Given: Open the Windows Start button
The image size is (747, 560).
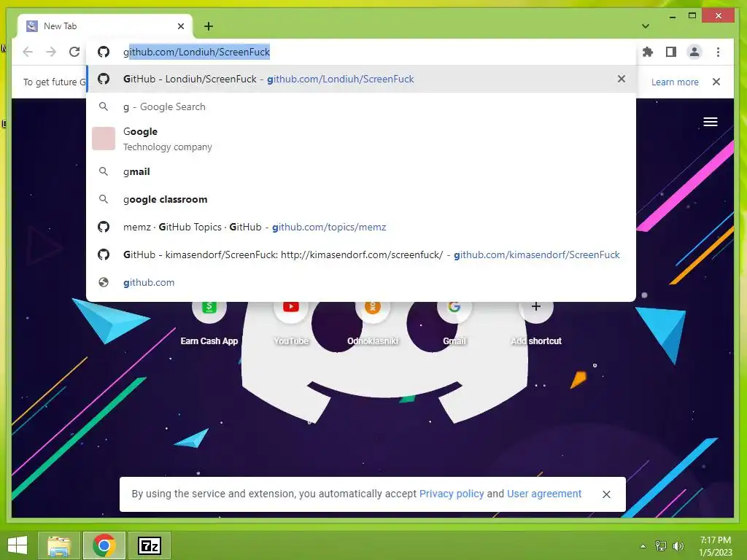Looking at the screenshot, I should (x=18, y=545).
